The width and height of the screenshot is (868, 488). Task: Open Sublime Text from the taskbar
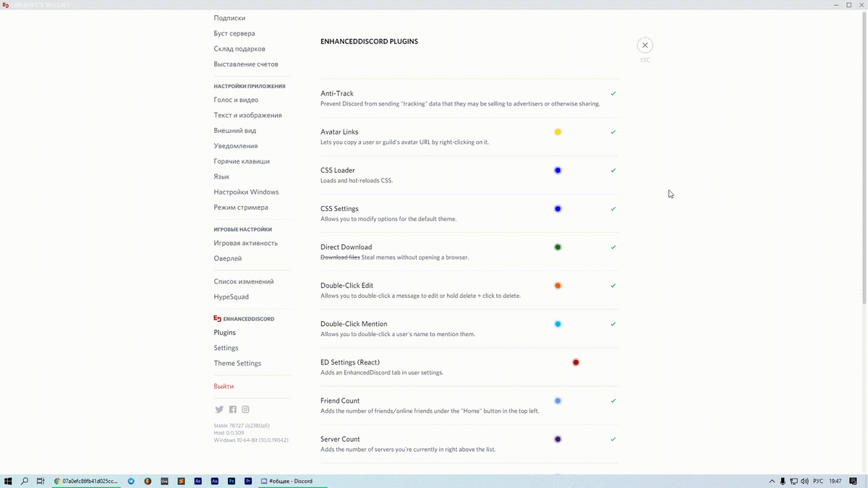coord(181,481)
